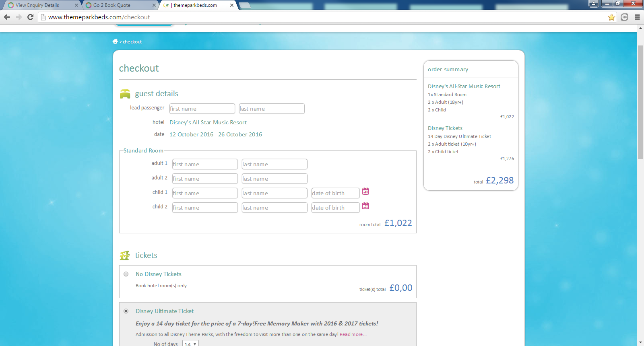Click the browser forward arrow
Screen dimensions: 644x346
tap(19, 17)
